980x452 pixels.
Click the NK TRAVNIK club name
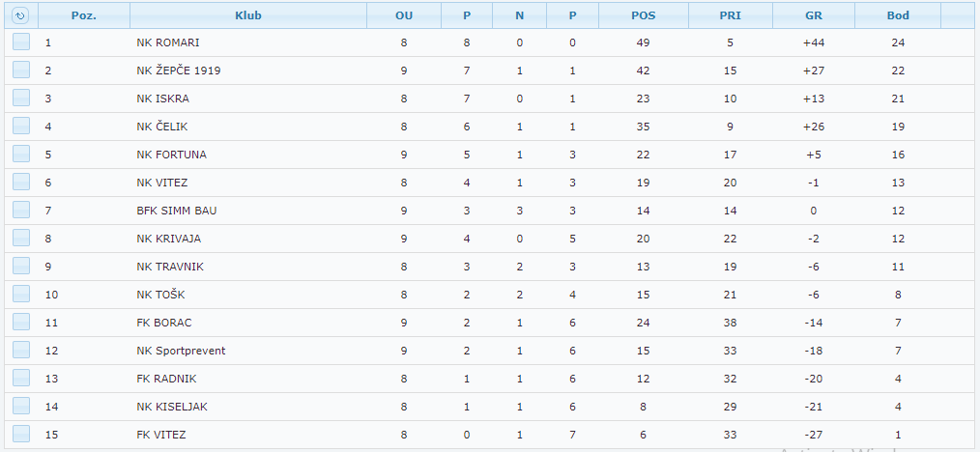(x=170, y=267)
